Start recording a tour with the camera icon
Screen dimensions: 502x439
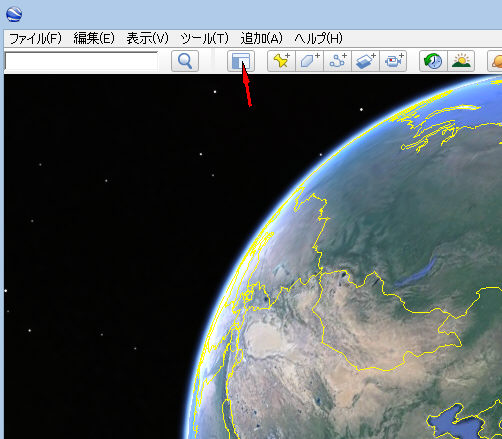click(x=393, y=61)
